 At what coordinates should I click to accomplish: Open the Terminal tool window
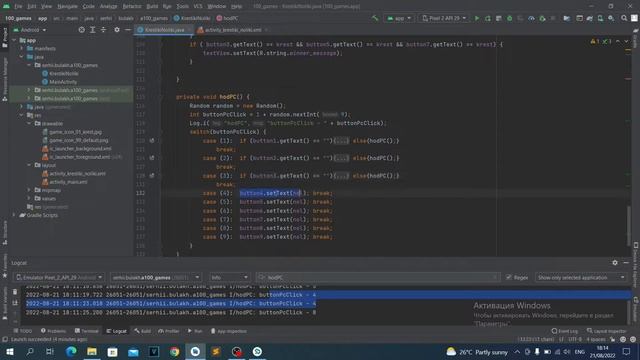pyautogui.click(x=87, y=331)
